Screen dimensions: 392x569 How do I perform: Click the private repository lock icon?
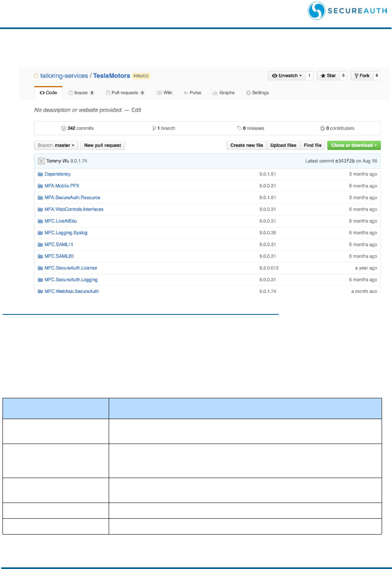(36, 76)
